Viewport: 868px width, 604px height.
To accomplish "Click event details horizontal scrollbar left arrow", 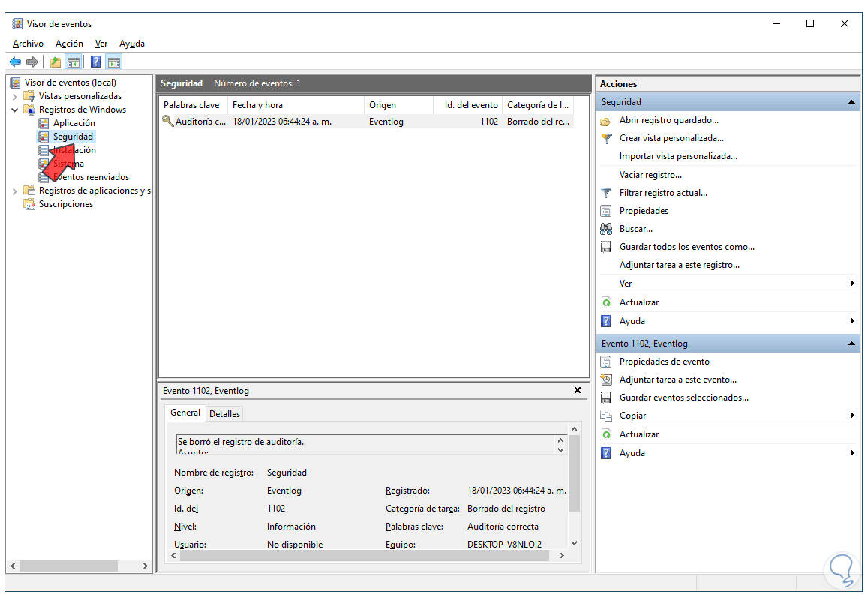I will point(174,555).
